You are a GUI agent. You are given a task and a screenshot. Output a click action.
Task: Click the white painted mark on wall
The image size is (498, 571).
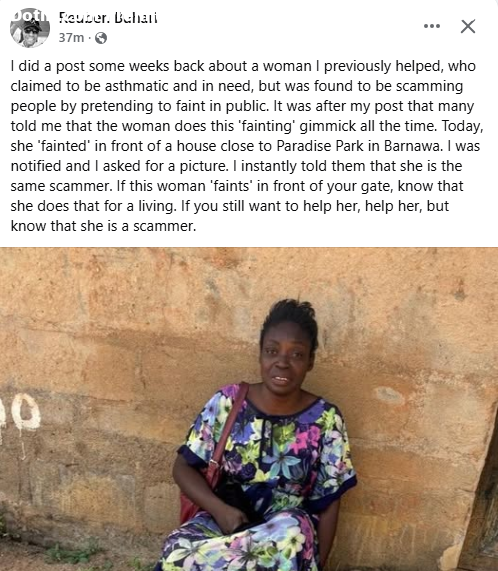click(22, 411)
